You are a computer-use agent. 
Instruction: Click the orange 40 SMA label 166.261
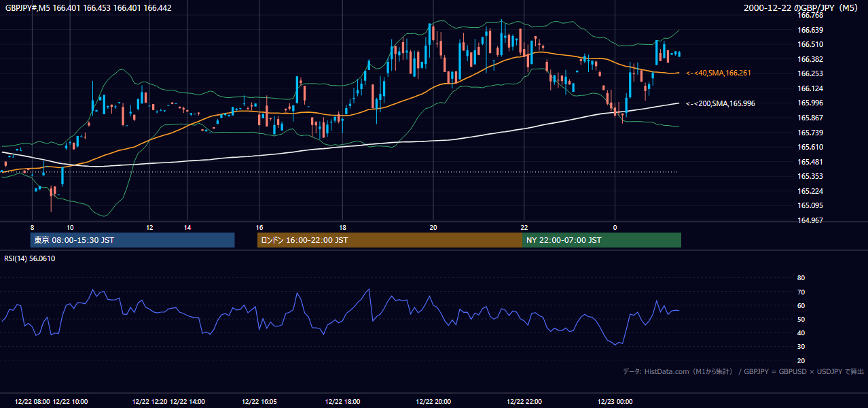point(719,73)
